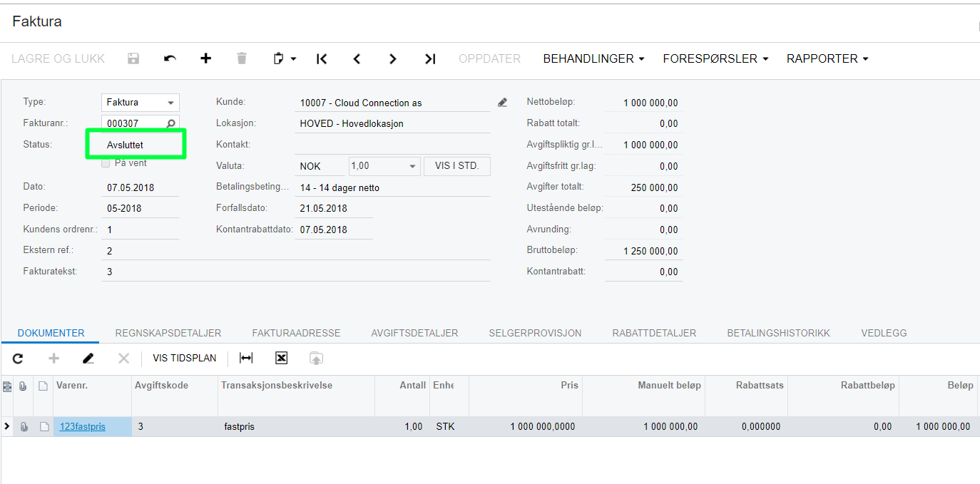
Task: Expand the BEHANDLINGER menu
Action: point(593,58)
